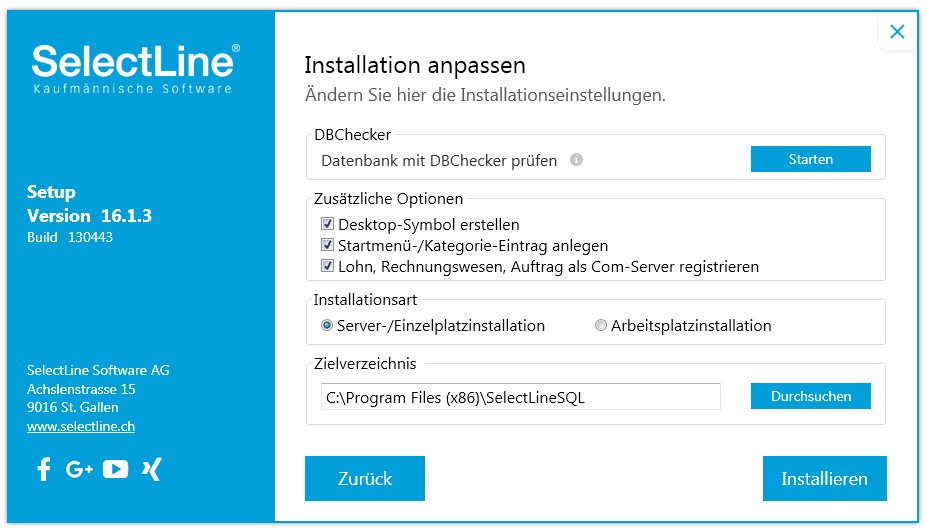Toggle Com-Server registrieren checkbox
Image resolution: width=927 pixels, height=530 pixels.
[327, 266]
